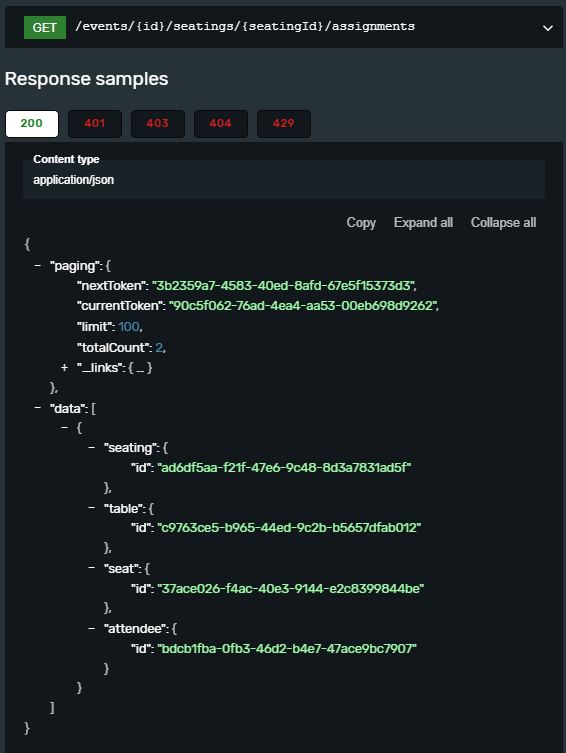Collapse the "table" object
566x753 pixels.
click(91, 508)
